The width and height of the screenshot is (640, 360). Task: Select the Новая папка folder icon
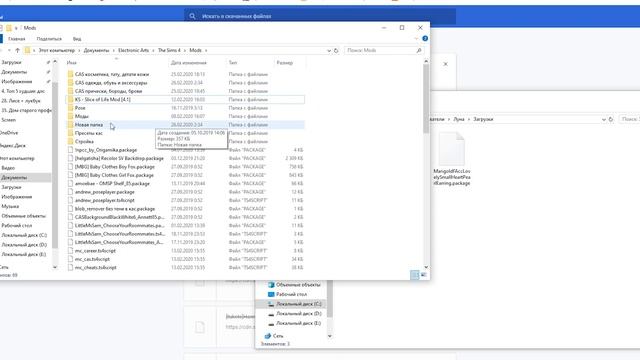pos(70,124)
